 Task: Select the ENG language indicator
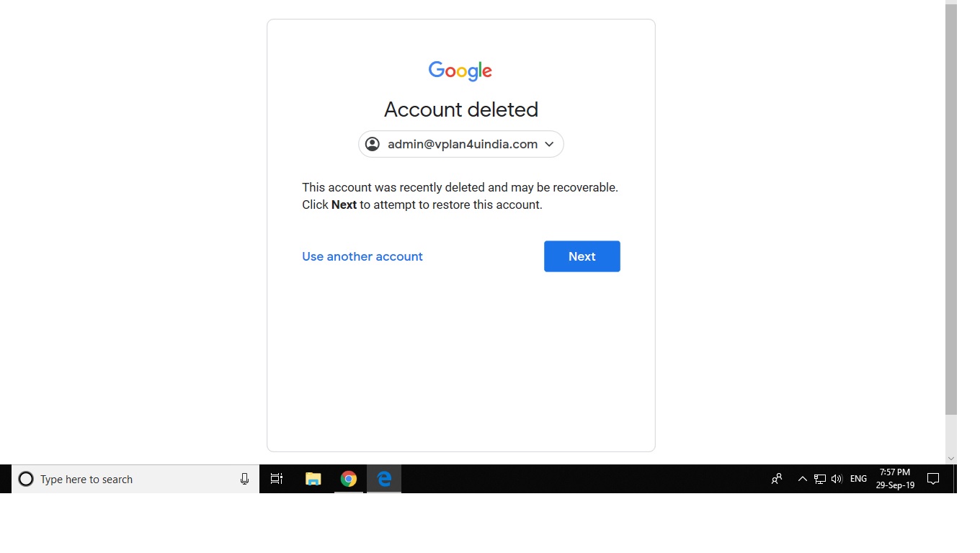pyautogui.click(x=858, y=479)
